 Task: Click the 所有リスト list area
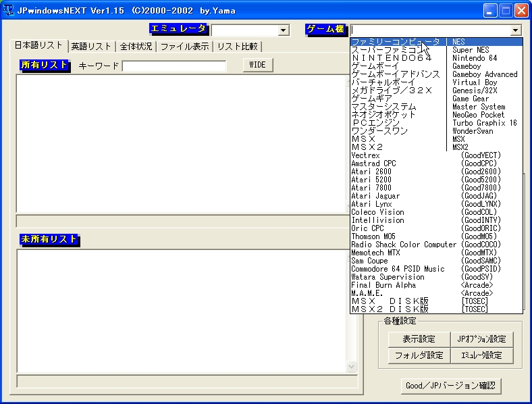[x=182, y=144]
